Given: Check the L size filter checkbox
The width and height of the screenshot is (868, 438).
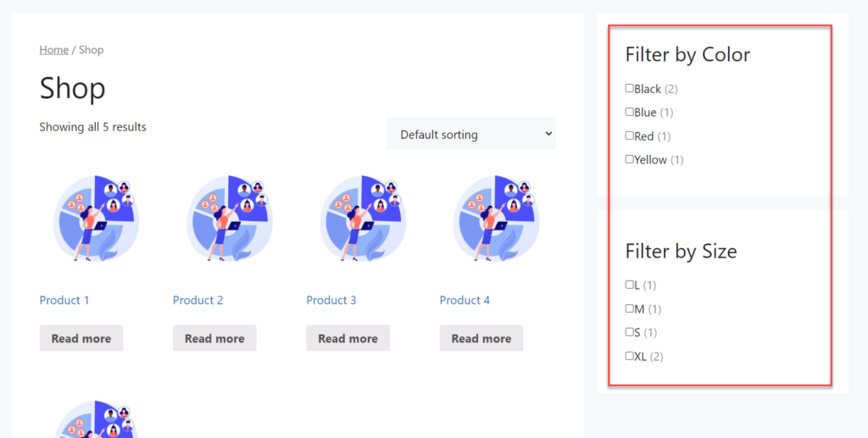Looking at the screenshot, I should pos(630,285).
